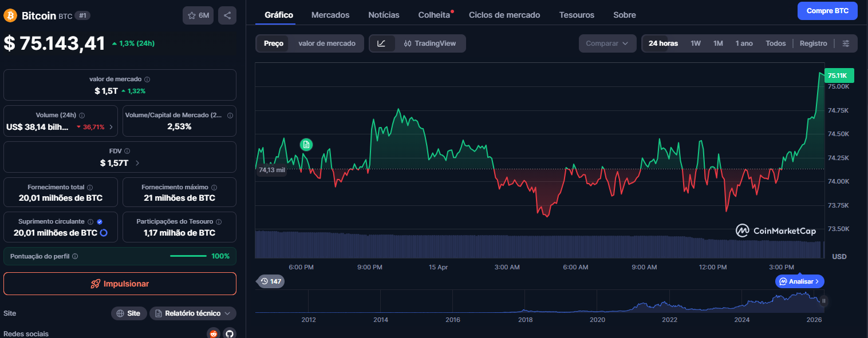The width and height of the screenshot is (868, 338).
Task: Click the volume bars area under chart
Action: click(x=539, y=244)
